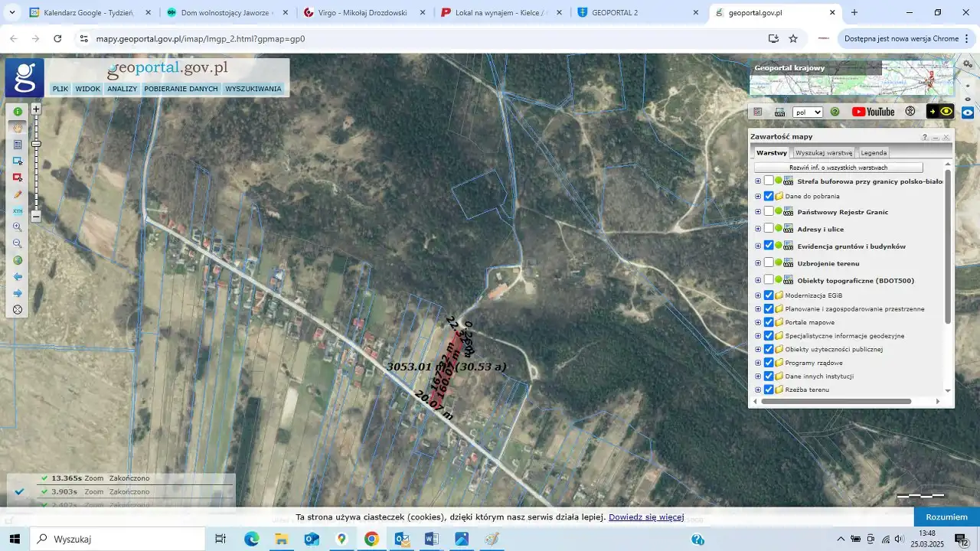Click the map zoom slider handle
980x551 pixels.
tap(36, 144)
